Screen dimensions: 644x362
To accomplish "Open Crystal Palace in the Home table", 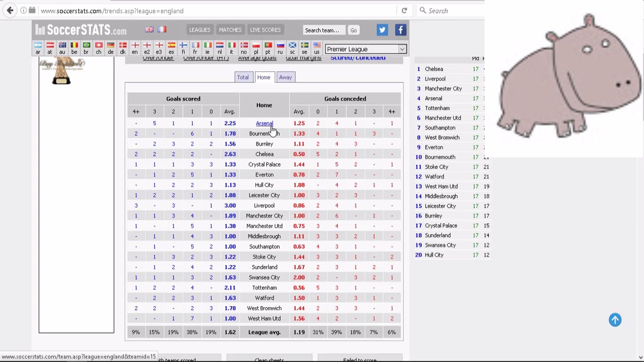I will tap(264, 164).
